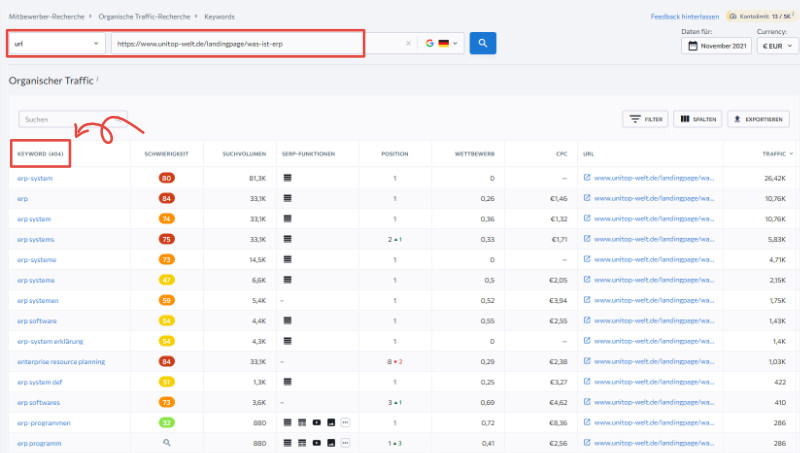Sort by the Suchvolumen column header
The width and height of the screenshot is (800, 453).
[x=244, y=154]
